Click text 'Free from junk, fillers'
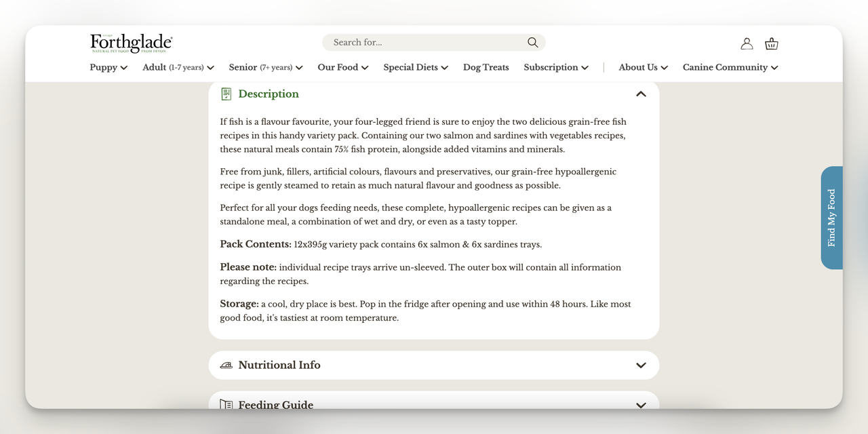 [266, 172]
